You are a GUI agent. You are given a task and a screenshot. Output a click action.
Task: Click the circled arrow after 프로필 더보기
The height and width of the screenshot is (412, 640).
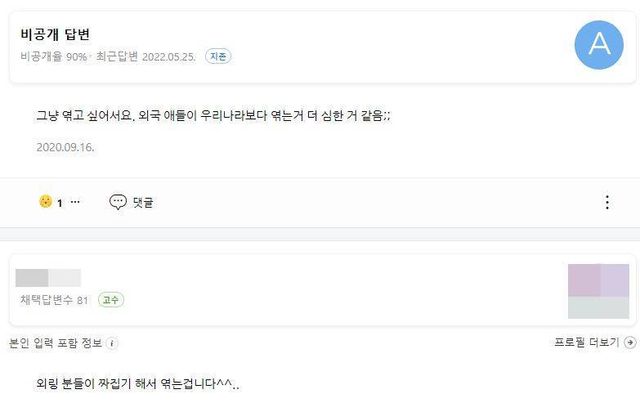pyautogui.click(x=629, y=343)
